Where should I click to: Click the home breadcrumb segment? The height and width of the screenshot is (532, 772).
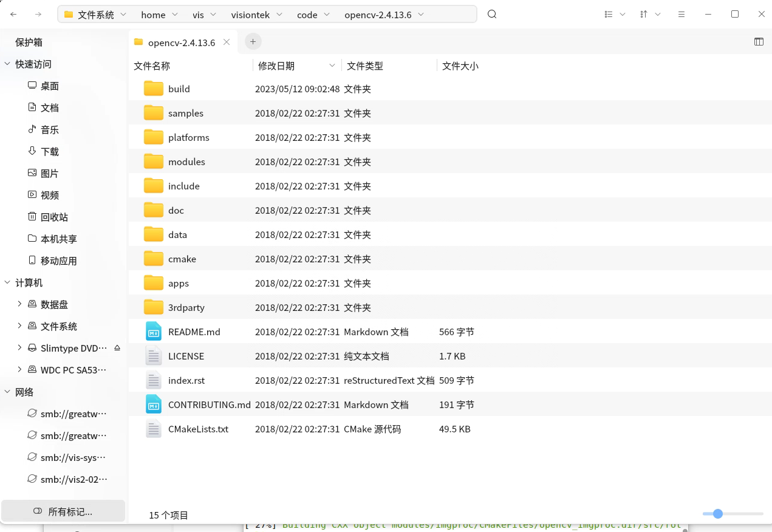[x=153, y=15]
